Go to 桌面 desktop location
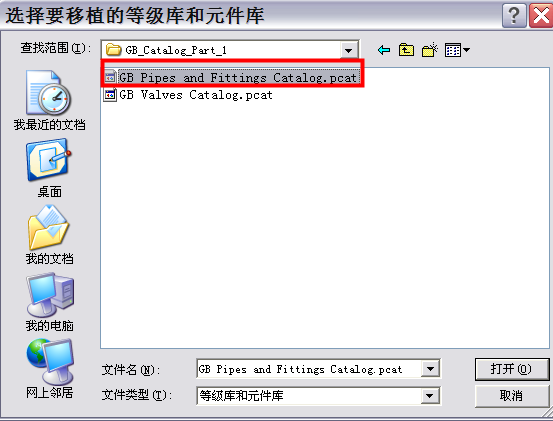The image size is (553, 421). (49, 168)
